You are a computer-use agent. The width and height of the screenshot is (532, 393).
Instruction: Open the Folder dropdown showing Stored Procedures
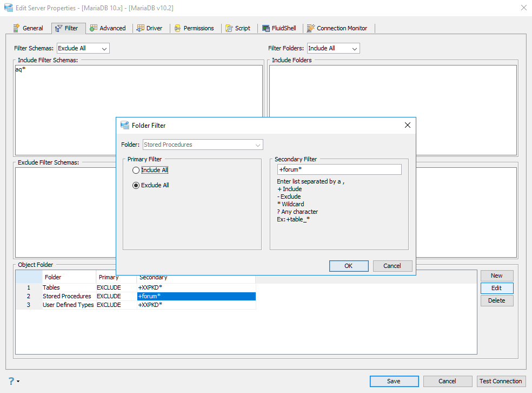pyautogui.click(x=203, y=145)
